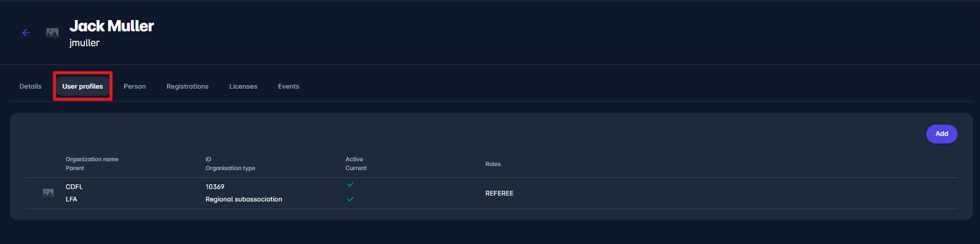Screen dimensions: 980x244
Task: Select the User profiles tab
Action: (83, 86)
